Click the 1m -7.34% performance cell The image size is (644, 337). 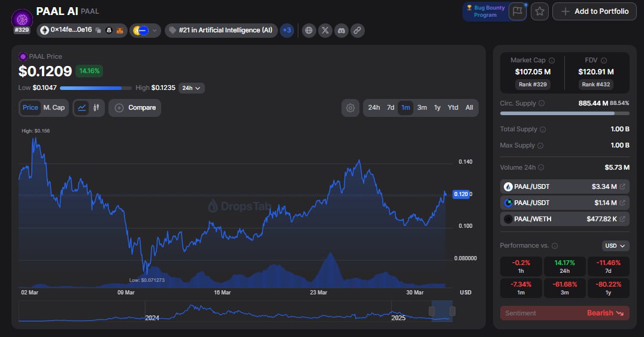[x=521, y=288]
